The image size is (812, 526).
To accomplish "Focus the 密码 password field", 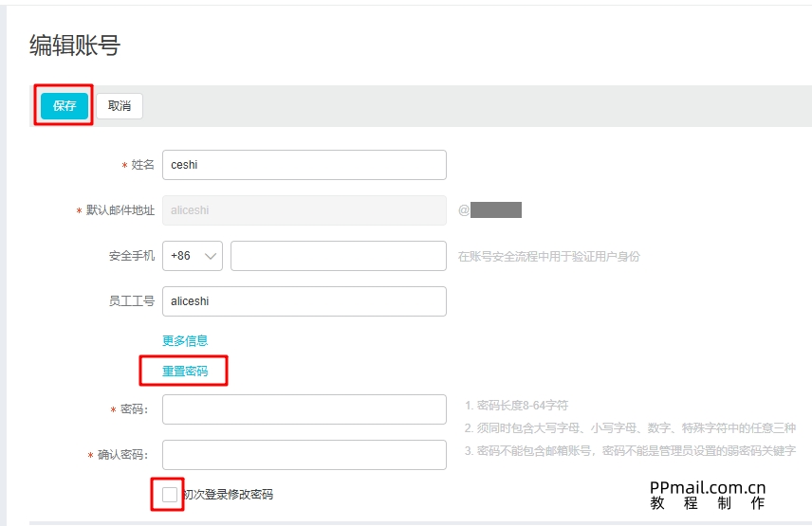I will tap(304, 409).
